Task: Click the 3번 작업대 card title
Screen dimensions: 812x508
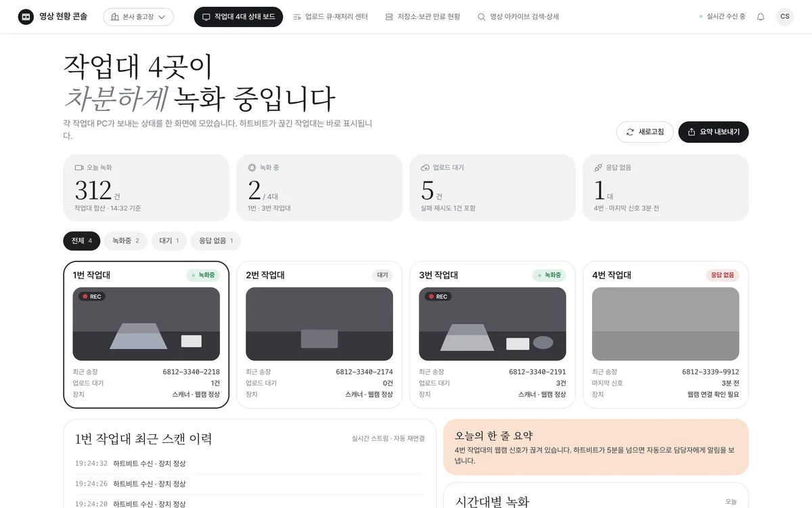Action: [438, 275]
